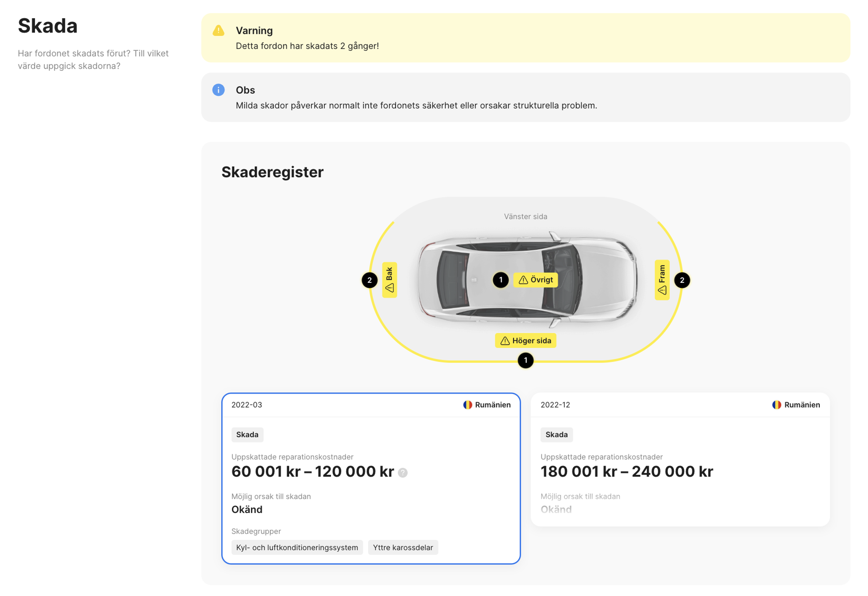Click the 'Milda skador påverkar normalt inte' note text
The width and height of the screenshot is (868, 596).
coord(416,106)
